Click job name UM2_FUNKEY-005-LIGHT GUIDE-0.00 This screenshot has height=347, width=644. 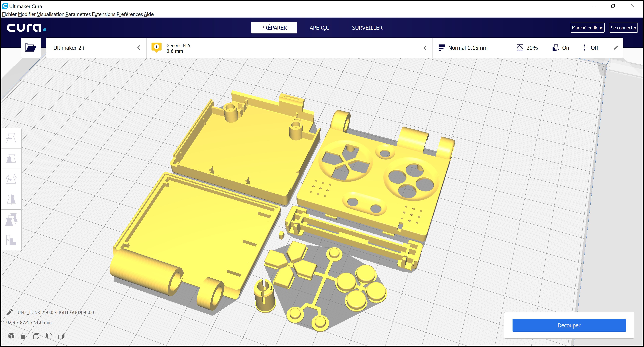[56, 312]
